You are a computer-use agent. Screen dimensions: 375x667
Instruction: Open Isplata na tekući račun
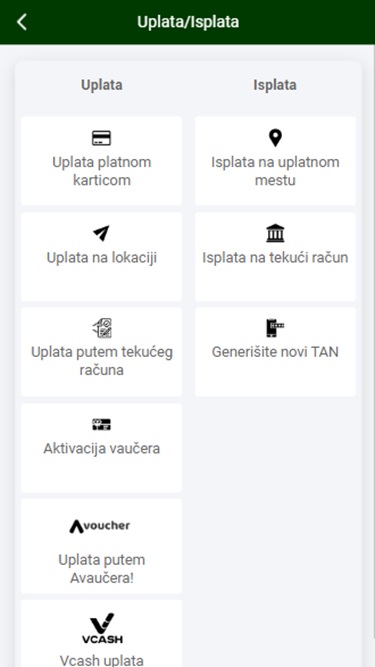[x=275, y=257]
